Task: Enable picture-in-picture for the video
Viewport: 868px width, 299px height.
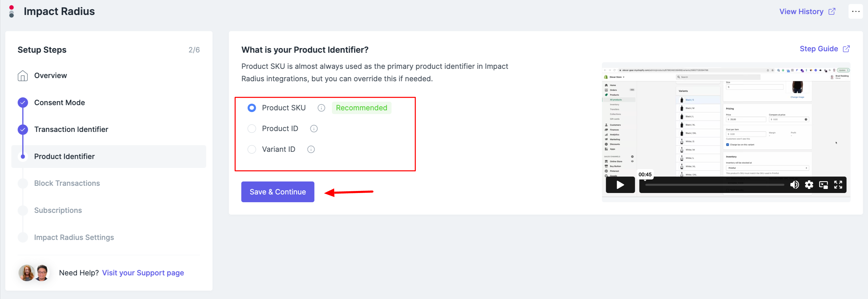Action: [x=823, y=185]
